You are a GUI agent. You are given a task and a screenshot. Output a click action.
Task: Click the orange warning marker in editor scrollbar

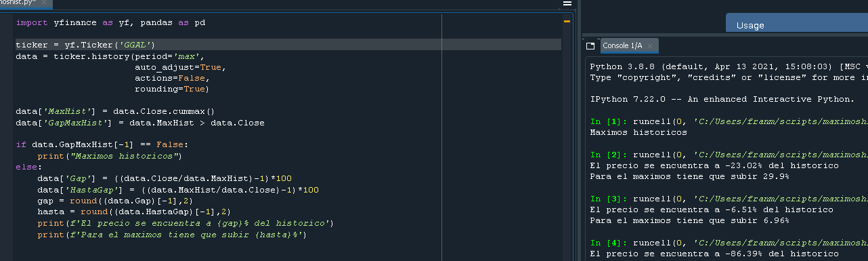tap(567, 21)
